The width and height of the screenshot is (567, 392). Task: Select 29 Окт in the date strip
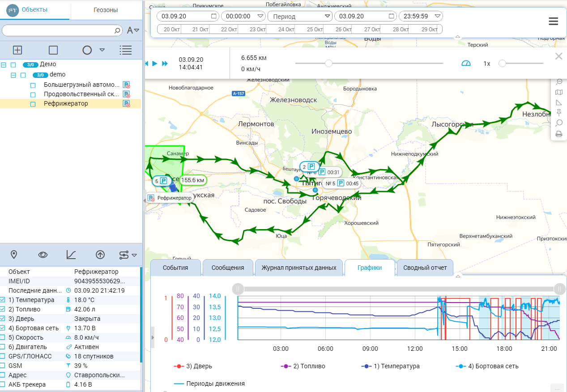pos(431,30)
